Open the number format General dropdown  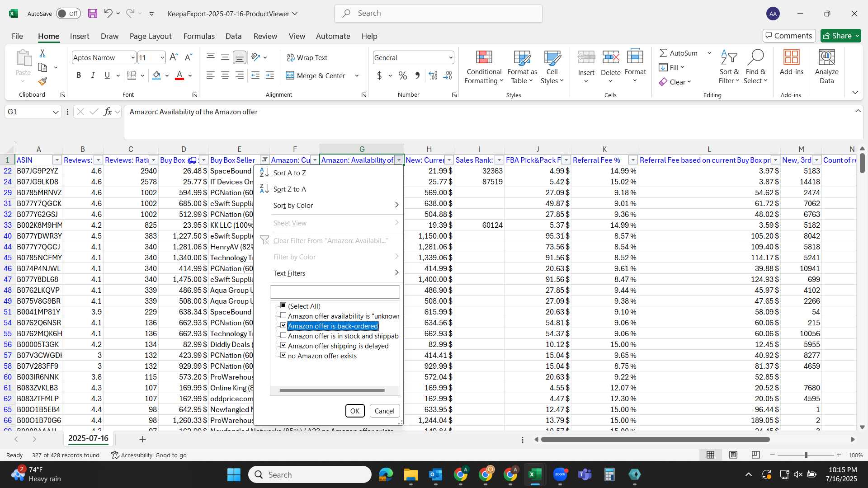450,57
